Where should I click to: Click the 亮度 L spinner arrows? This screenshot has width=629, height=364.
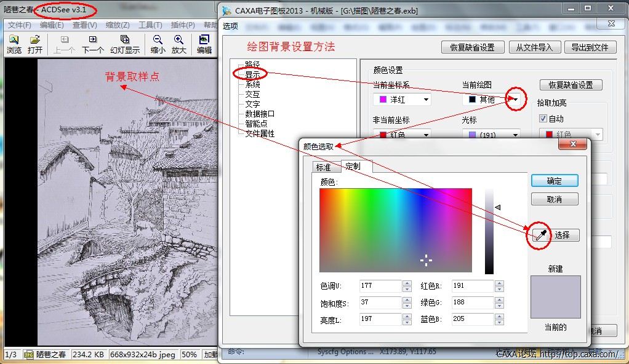[407, 320]
